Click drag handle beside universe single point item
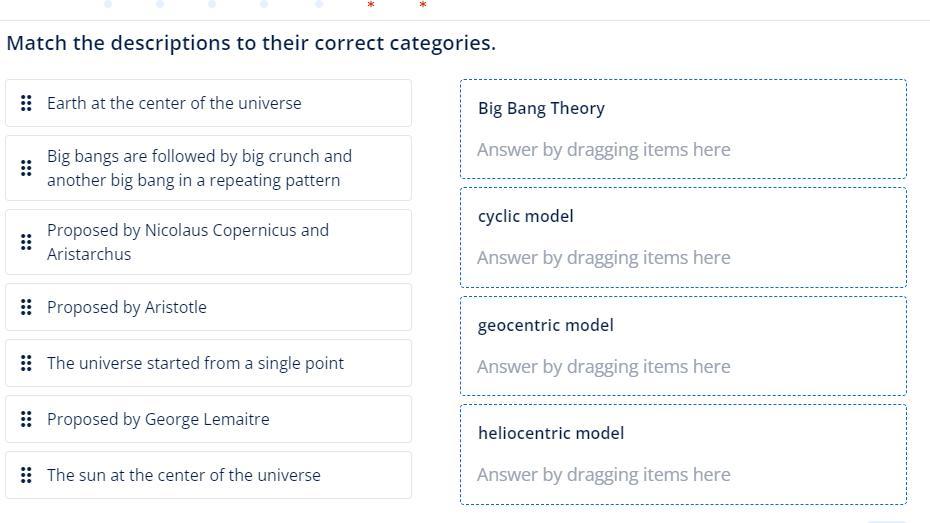The width and height of the screenshot is (930, 523). pos(26,363)
